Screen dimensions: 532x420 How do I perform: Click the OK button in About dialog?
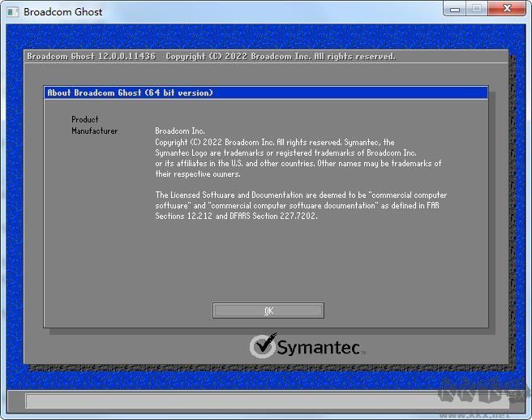(x=268, y=311)
